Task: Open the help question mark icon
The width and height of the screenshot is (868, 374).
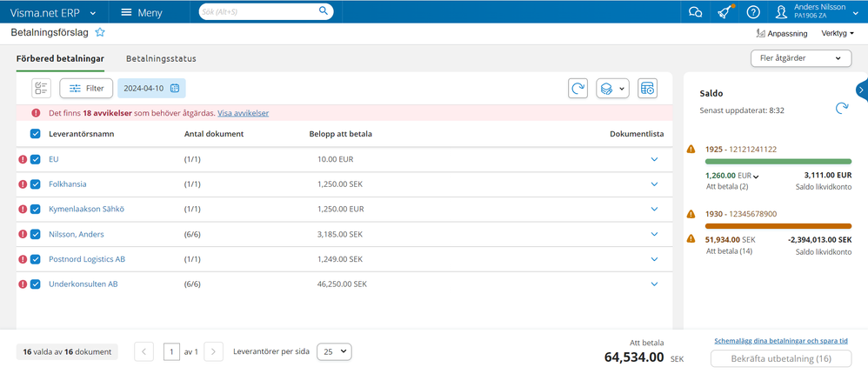Action: (x=753, y=11)
